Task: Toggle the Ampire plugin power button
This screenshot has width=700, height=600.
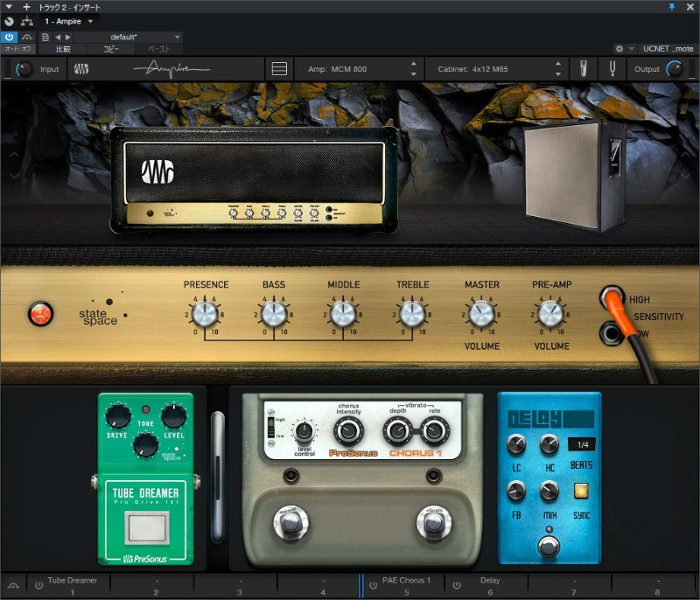Action: tap(9, 37)
